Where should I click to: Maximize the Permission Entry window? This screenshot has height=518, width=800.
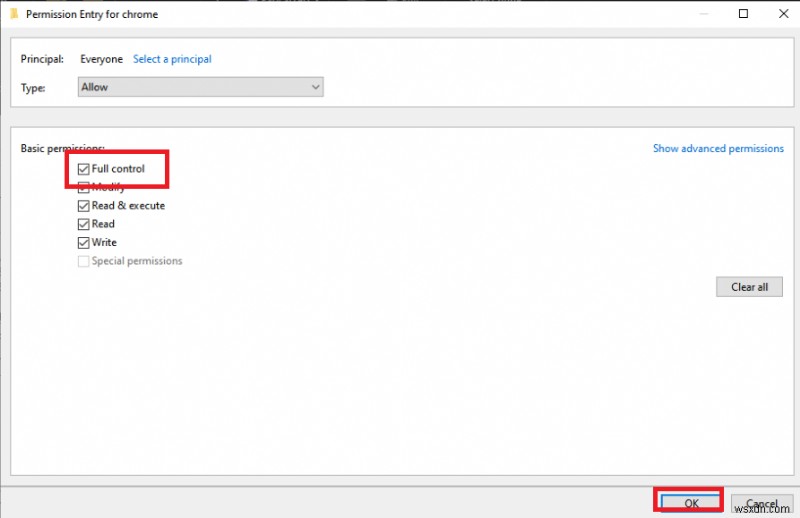(x=743, y=14)
